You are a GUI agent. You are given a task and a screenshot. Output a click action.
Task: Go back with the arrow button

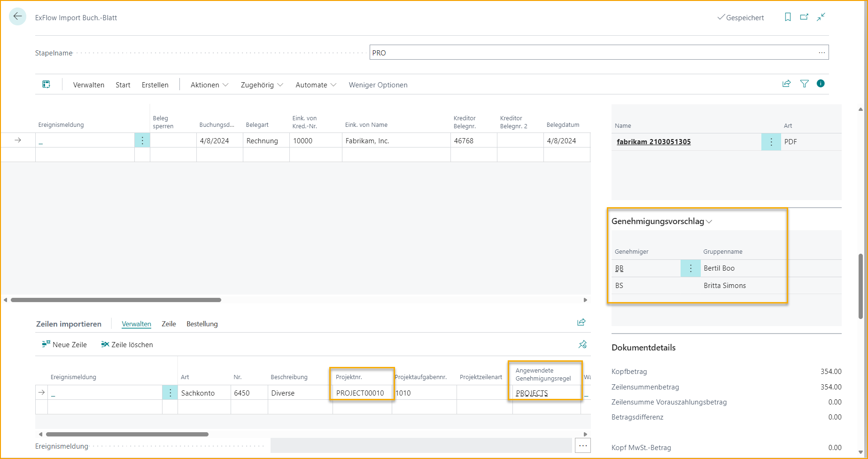pos(17,17)
